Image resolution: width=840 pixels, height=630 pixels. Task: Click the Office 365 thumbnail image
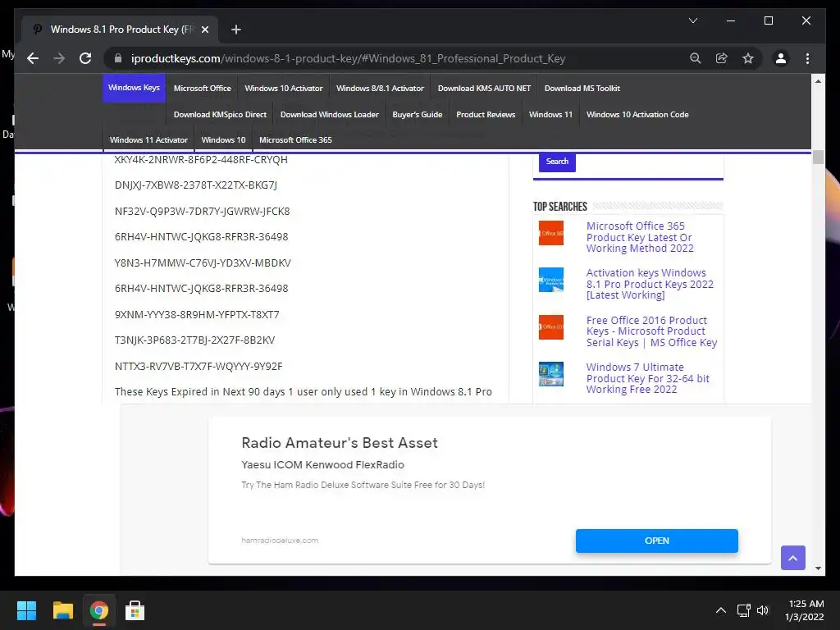[x=551, y=233]
